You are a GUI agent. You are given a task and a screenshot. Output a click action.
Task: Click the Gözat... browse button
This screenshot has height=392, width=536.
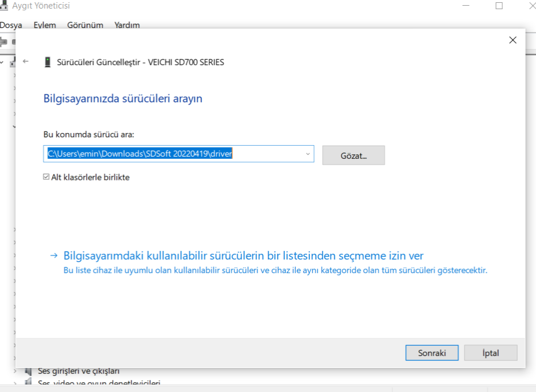click(x=353, y=155)
